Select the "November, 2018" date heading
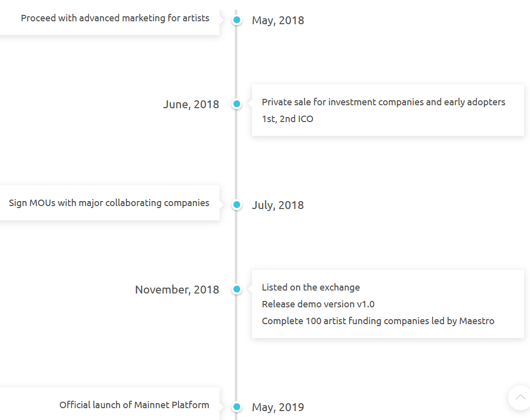Image resolution: width=530 pixels, height=420 pixels. point(177,290)
